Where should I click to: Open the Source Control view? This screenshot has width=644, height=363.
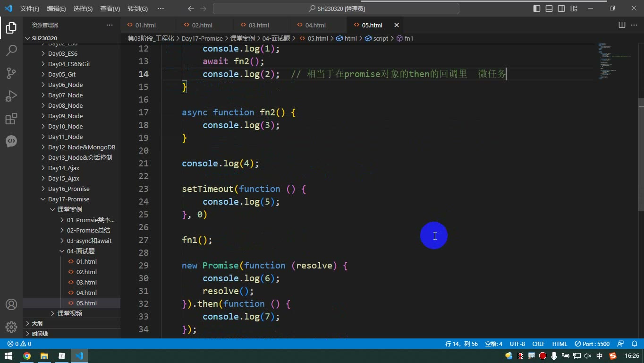(11, 73)
